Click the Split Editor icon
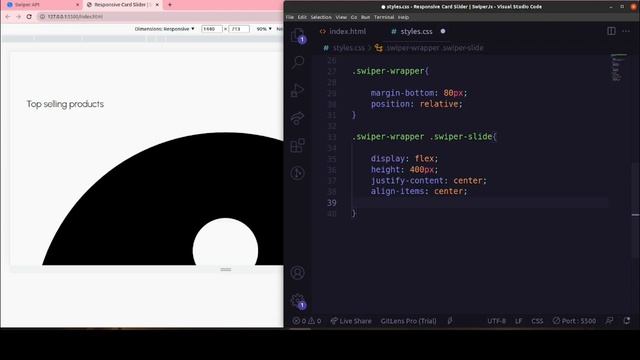 [x=611, y=31]
